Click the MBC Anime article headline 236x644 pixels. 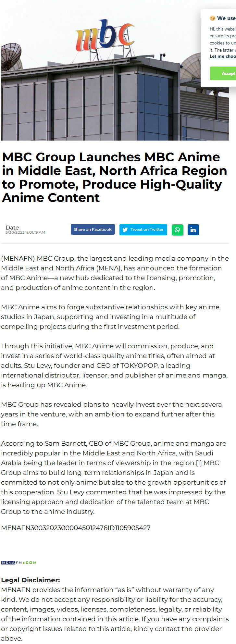tap(115, 177)
